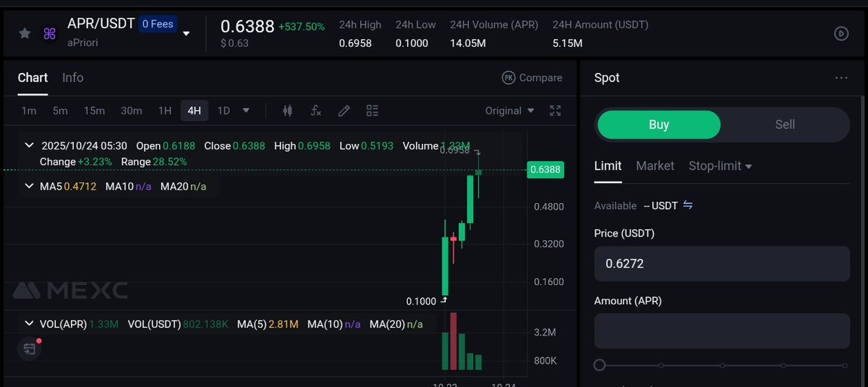Image resolution: width=868 pixels, height=387 pixels.
Task: Open the Stop-limit order type dropdown
Action: click(720, 166)
